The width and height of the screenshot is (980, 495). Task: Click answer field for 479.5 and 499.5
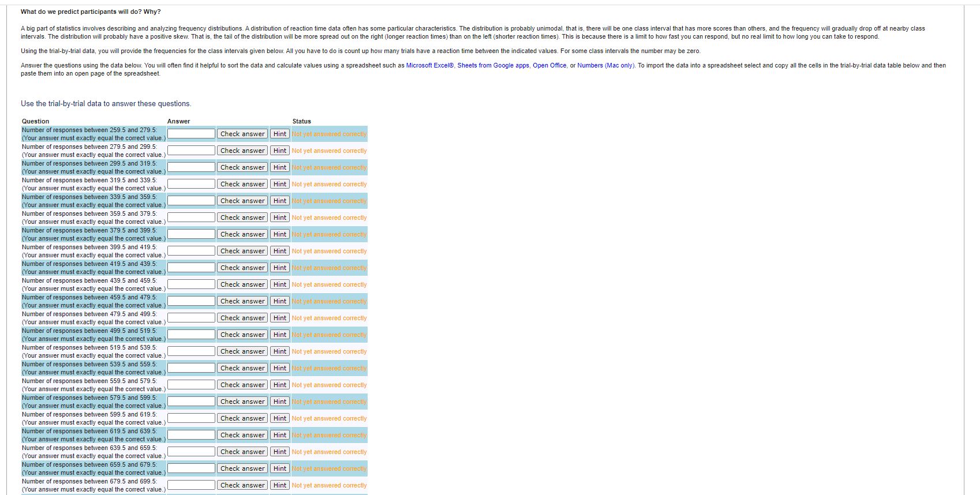pos(192,317)
